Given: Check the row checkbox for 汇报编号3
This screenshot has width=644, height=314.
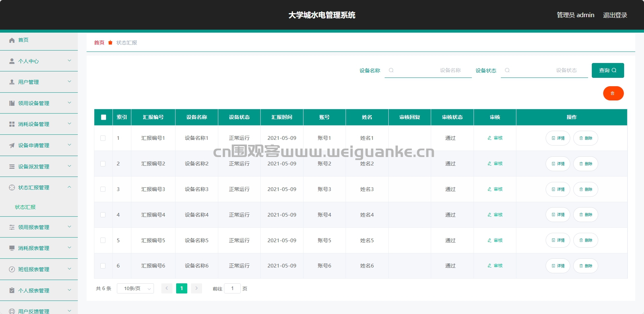Looking at the screenshot, I should coord(103,189).
